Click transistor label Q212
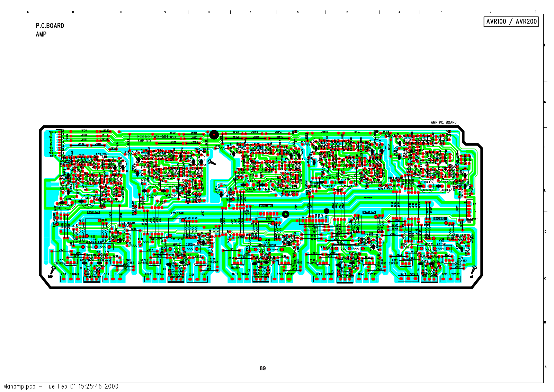 point(61,260)
